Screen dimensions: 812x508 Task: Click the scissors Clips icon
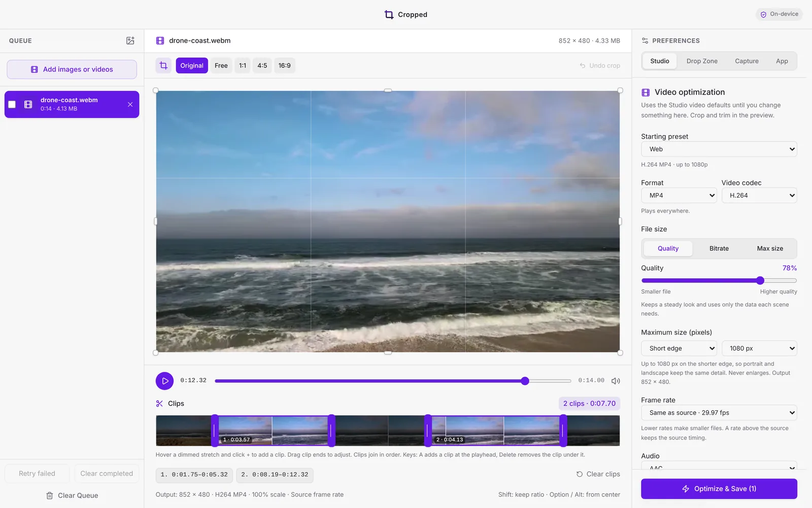(159, 403)
